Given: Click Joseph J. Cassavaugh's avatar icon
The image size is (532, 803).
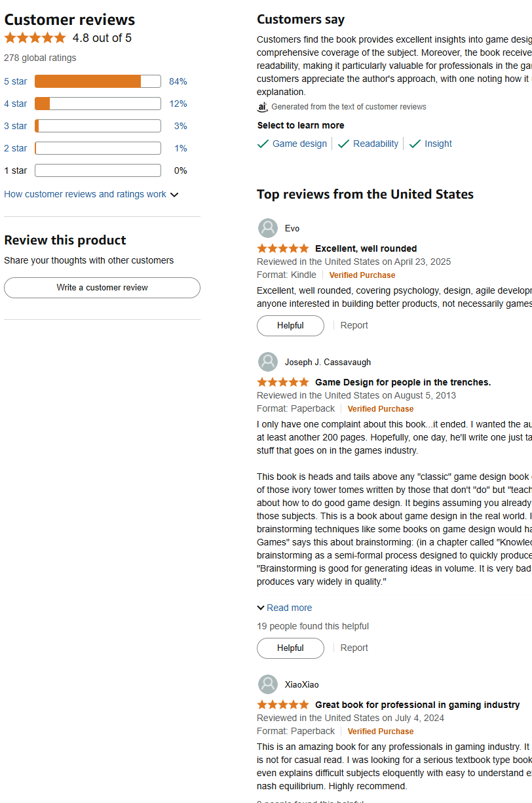Looking at the screenshot, I should [267, 362].
